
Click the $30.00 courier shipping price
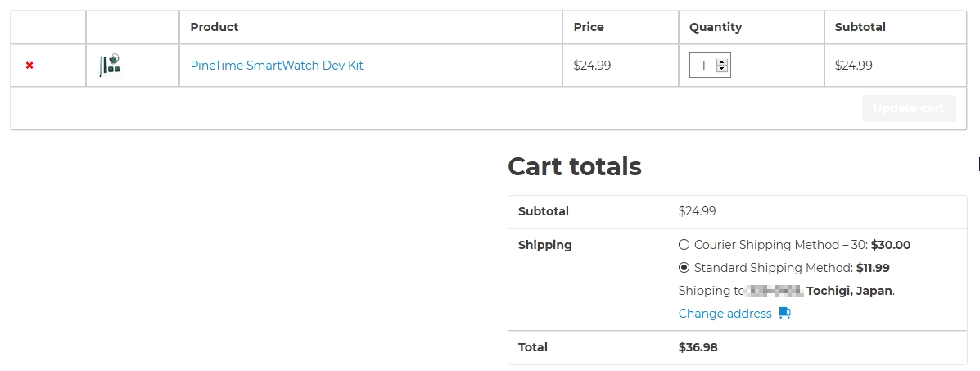(x=891, y=245)
